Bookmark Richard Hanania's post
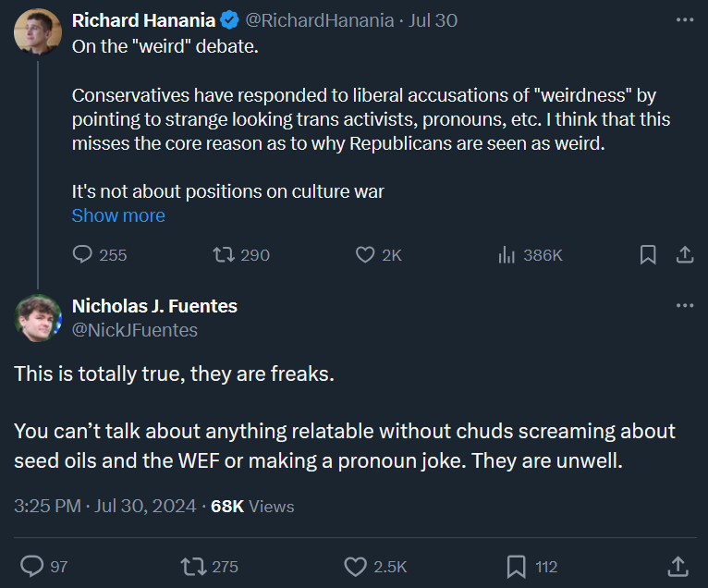The image size is (708, 588). (648, 255)
